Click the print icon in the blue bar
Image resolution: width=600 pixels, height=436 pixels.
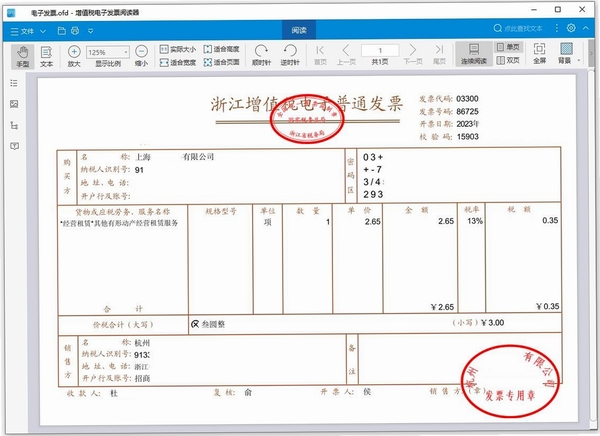coord(75,31)
